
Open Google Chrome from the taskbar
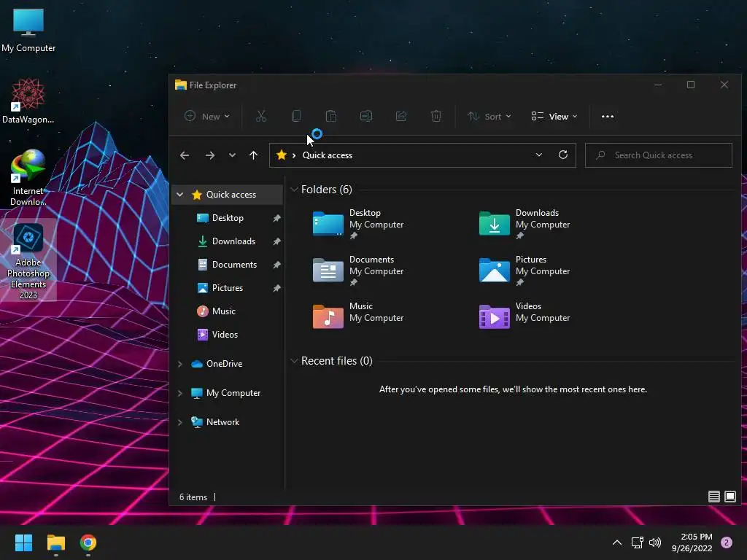(x=88, y=542)
